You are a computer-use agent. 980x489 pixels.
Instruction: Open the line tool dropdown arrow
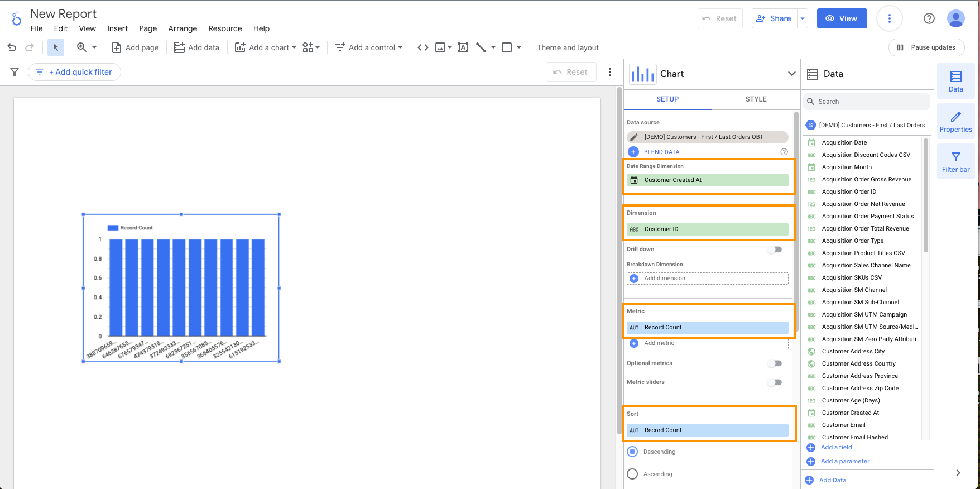[493, 47]
